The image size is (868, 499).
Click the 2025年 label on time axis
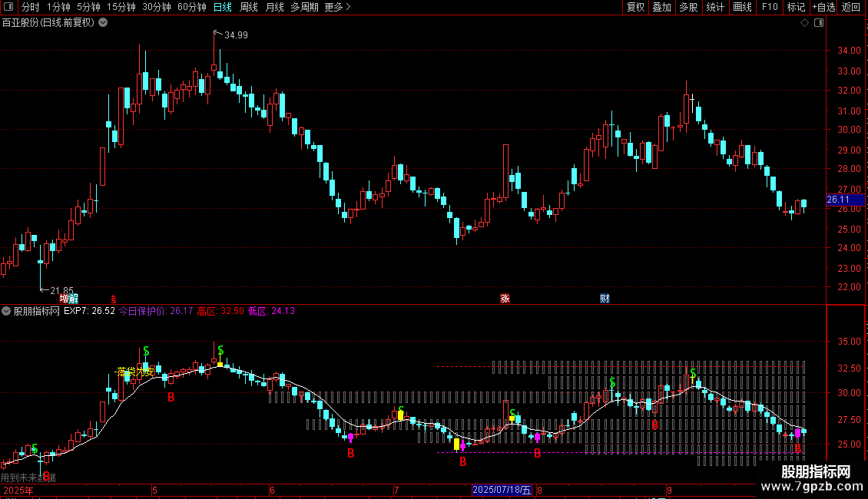[x=18, y=490]
